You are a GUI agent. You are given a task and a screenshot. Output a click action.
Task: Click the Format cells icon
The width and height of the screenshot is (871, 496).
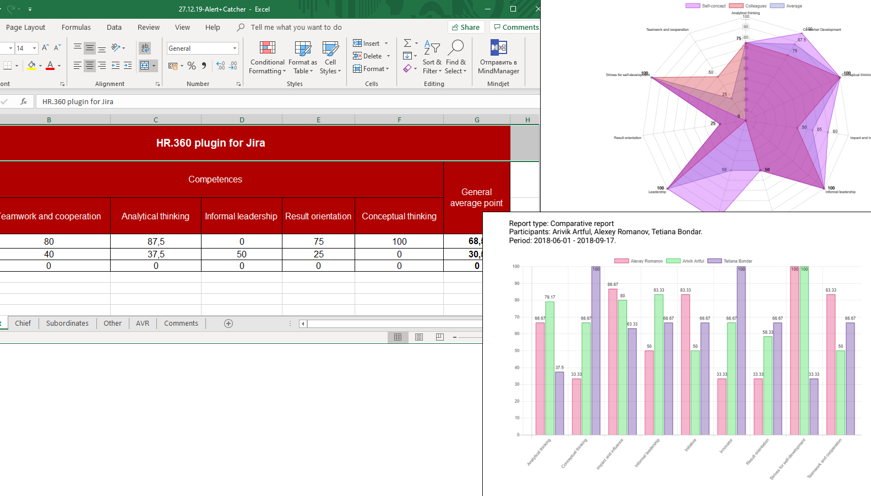tap(358, 69)
